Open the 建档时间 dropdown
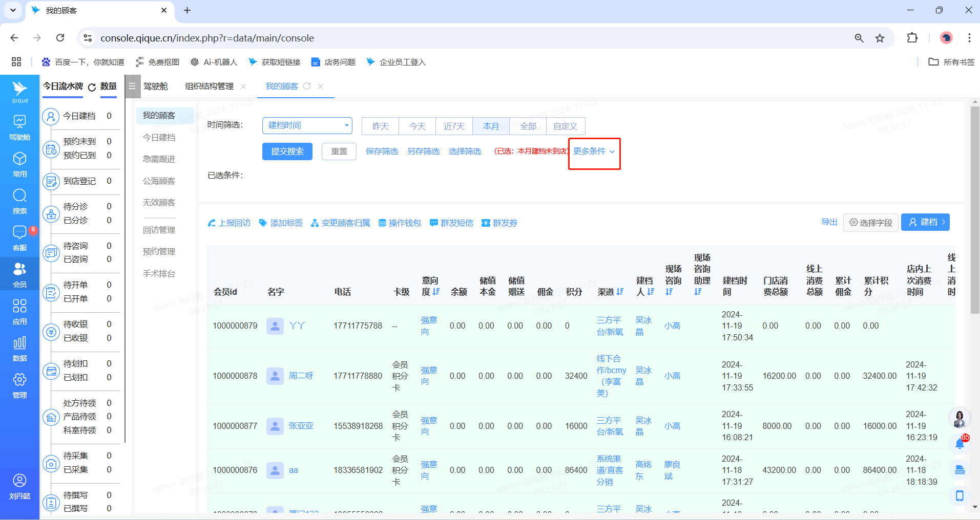 [307, 125]
